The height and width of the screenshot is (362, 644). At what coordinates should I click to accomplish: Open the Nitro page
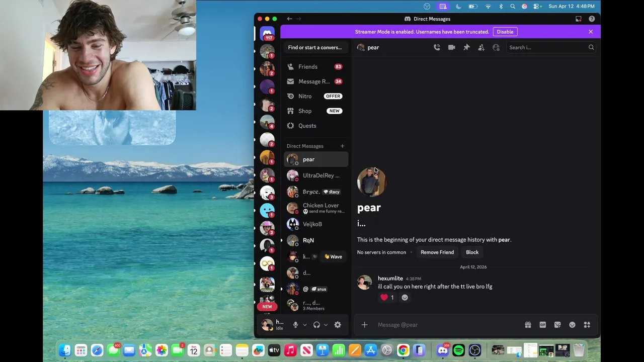pos(315,96)
